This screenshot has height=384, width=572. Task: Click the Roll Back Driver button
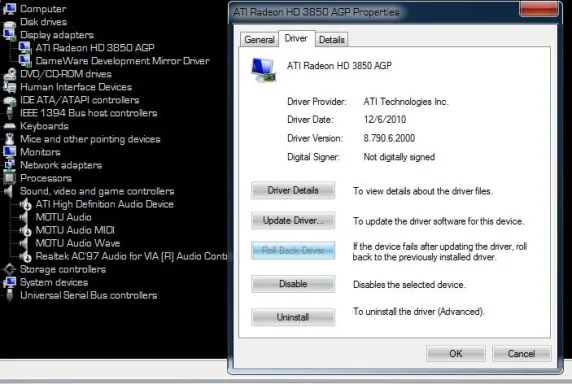(x=293, y=251)
